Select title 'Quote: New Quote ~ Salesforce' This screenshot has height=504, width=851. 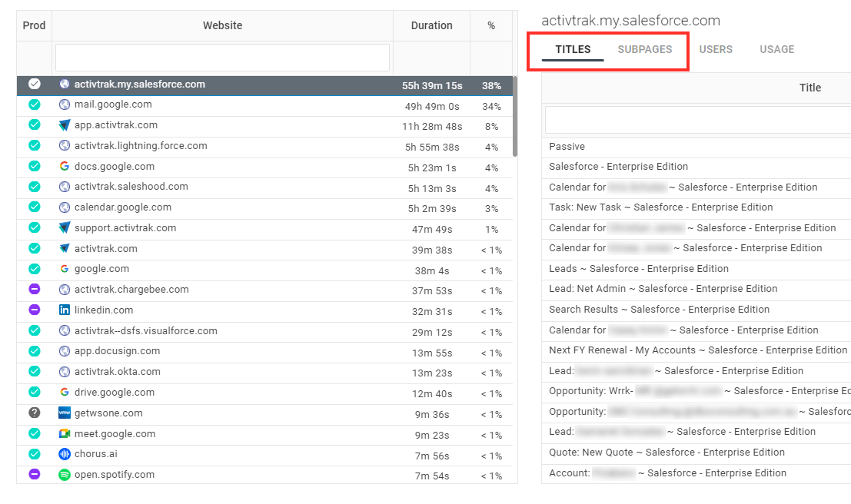click(696, 452)
